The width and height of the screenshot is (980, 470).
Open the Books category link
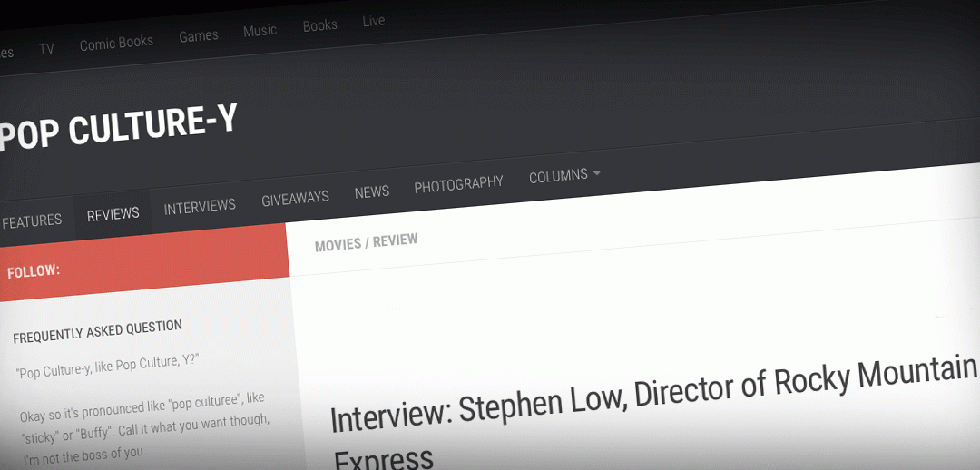point(320,25)
